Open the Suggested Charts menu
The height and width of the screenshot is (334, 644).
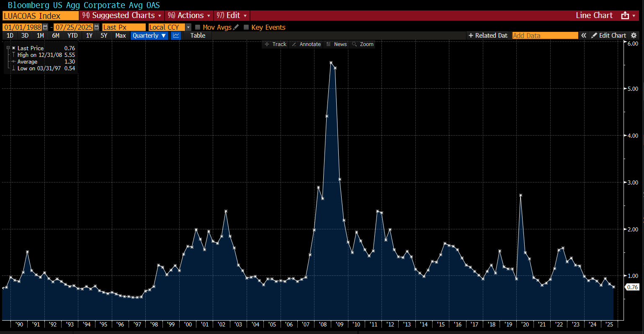[x=122, y=15]
